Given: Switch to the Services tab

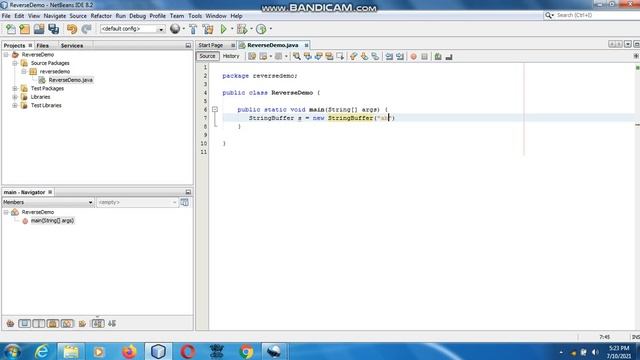Looking at the screenshot, I should pyautogui.click(x=72, y=46).
